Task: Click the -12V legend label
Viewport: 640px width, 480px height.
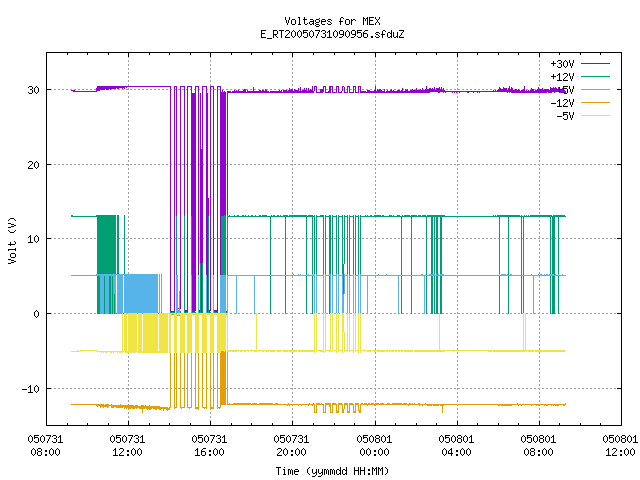Action: [562, 103]
